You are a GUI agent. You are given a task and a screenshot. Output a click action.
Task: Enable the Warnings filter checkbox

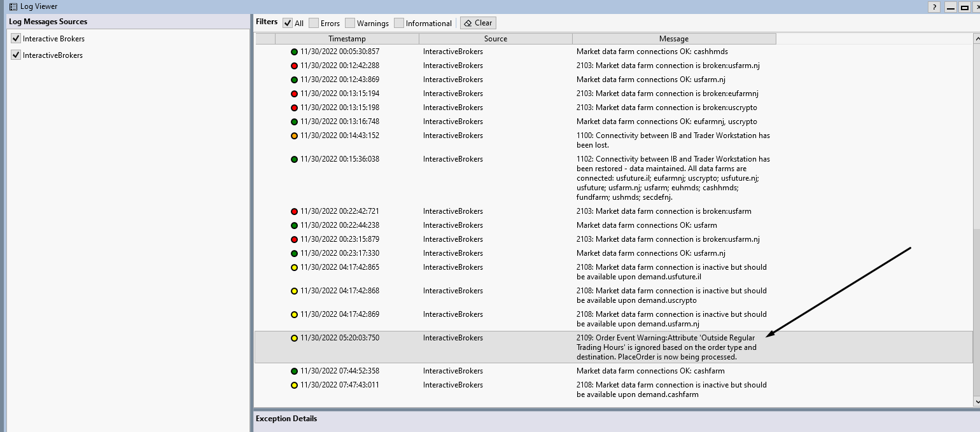click(x=350, y=23)
